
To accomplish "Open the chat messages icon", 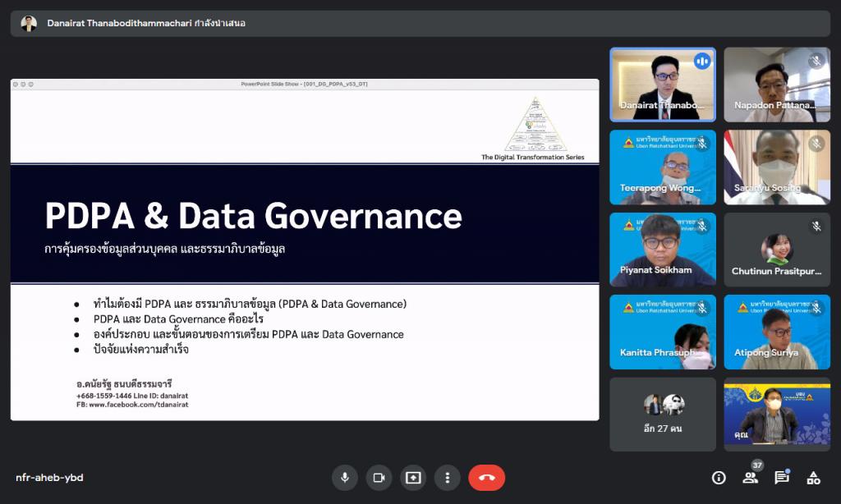I will click(781, 478).
